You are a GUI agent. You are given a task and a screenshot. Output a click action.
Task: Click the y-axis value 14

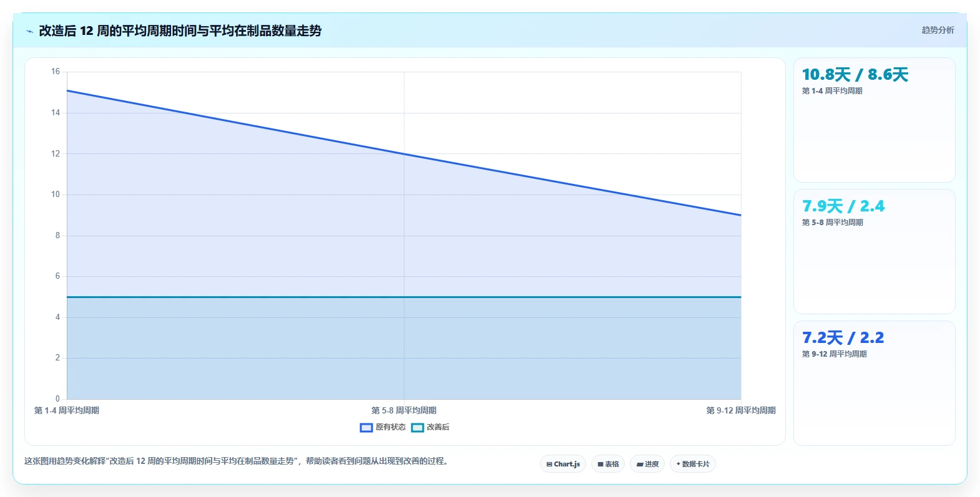pyautogui.click(x=56, y=113)
